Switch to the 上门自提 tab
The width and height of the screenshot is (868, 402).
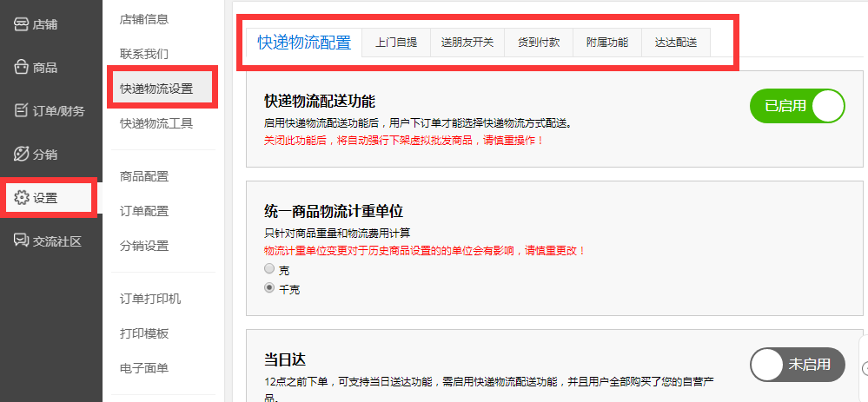click(x=395, y=42)
